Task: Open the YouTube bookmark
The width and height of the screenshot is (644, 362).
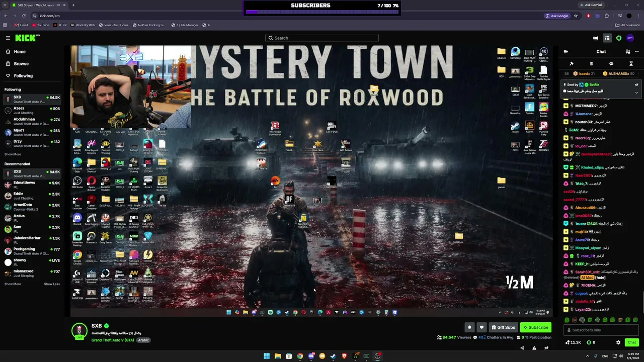Action: coord(41,25)
